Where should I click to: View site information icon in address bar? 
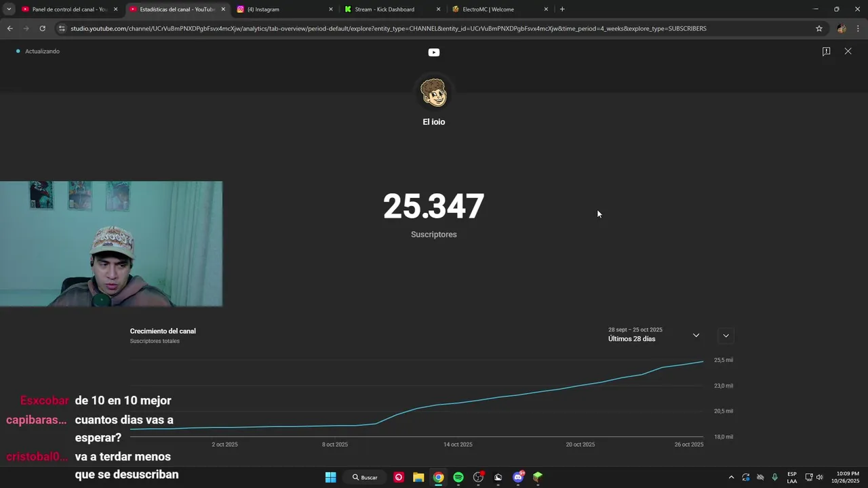tap(62, 28)
